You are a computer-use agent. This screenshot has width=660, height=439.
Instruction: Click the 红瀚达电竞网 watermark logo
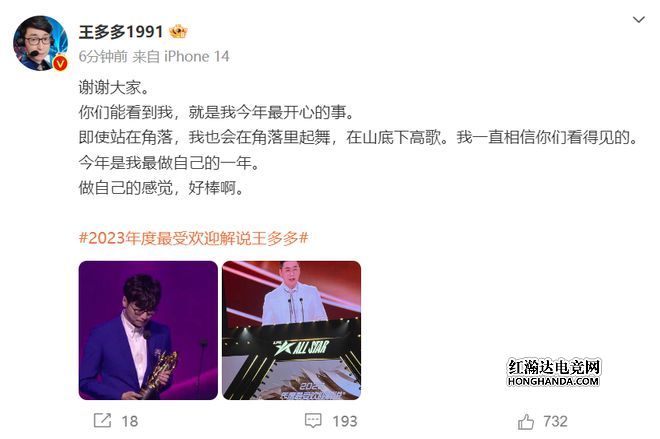click(x=554, y=367)
